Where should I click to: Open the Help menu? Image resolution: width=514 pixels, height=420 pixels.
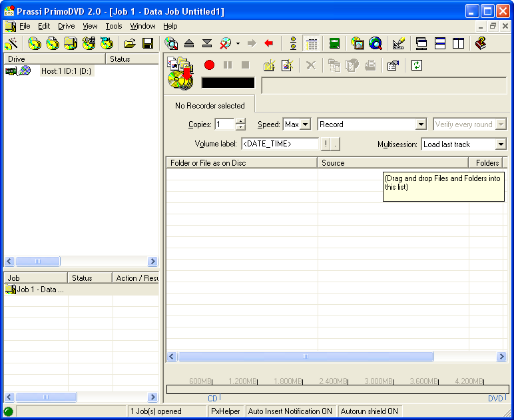170,26
